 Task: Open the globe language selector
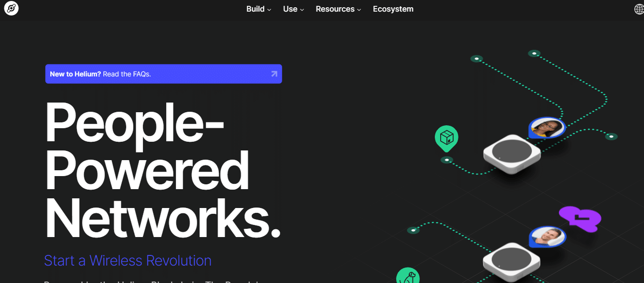tap(639, 9)
